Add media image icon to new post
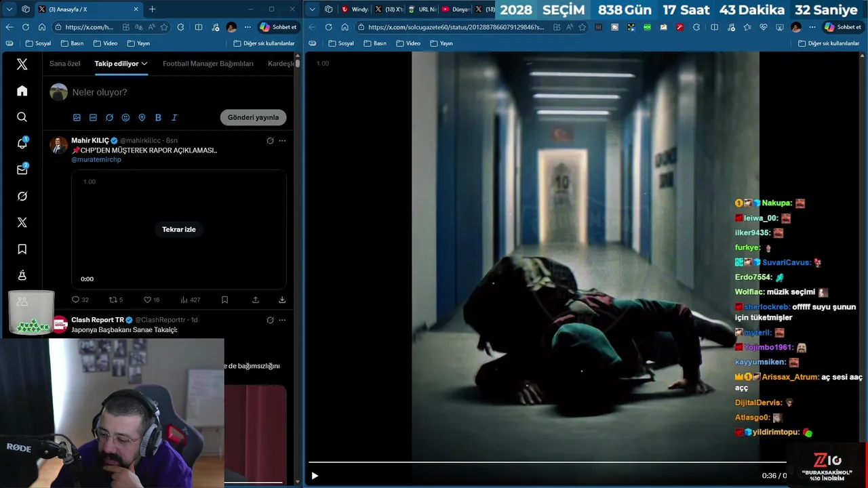 77,117
